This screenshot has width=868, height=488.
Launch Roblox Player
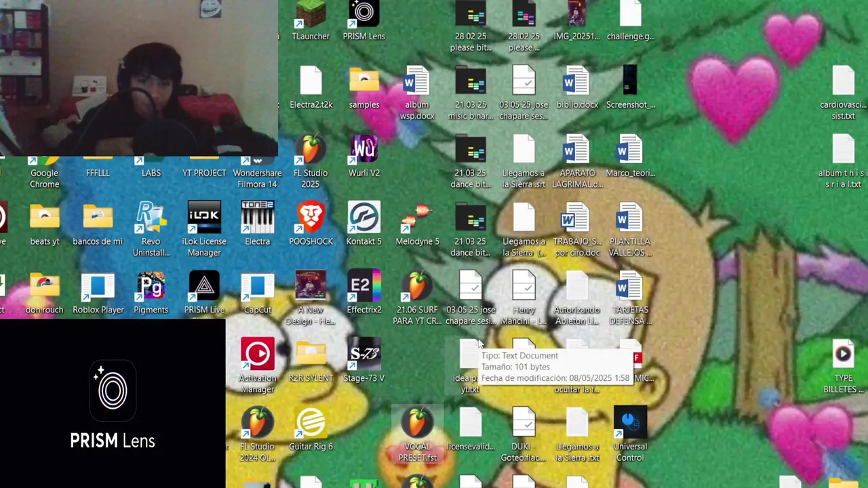coord(98,293)
